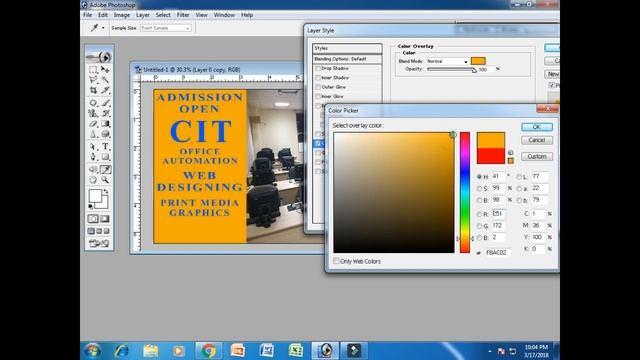640x360 pixels.
Task: Click OK in the Color Picker
Action: (537, 127)
